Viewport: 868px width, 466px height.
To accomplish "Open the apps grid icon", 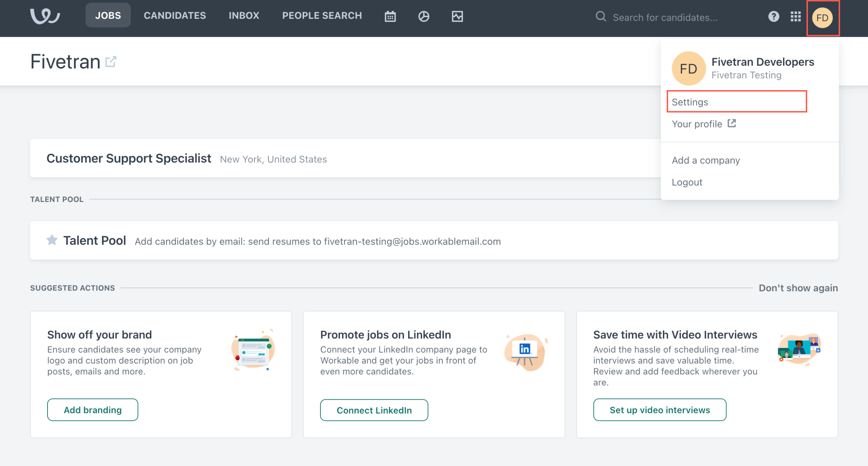I will pyautogui.click(x=796, y=16).
